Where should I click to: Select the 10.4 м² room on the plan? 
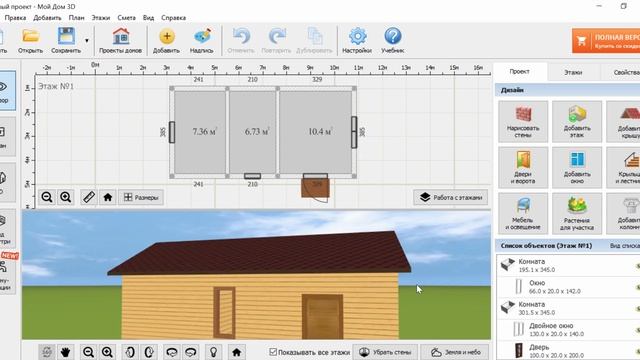pyautogui.click(x=316, y=131)
